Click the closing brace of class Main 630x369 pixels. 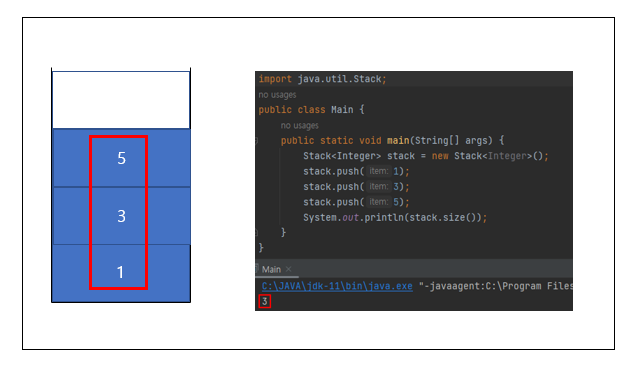coord(261,248)
